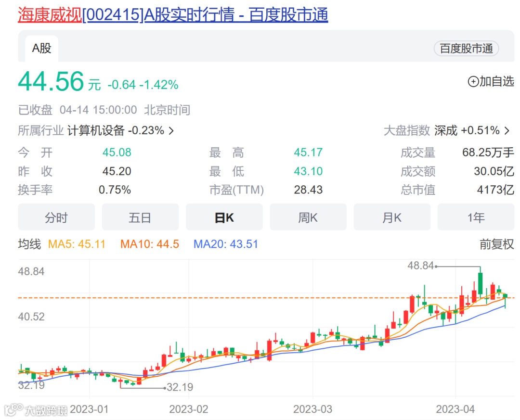Click the MA5: 45.11 indicator label

pos(77,244)
